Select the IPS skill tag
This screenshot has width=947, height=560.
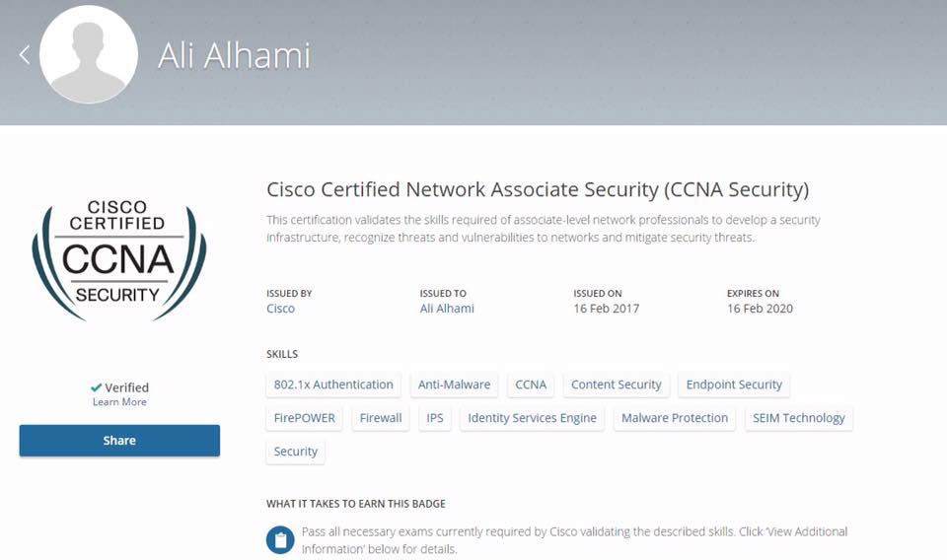pos(435,418)
